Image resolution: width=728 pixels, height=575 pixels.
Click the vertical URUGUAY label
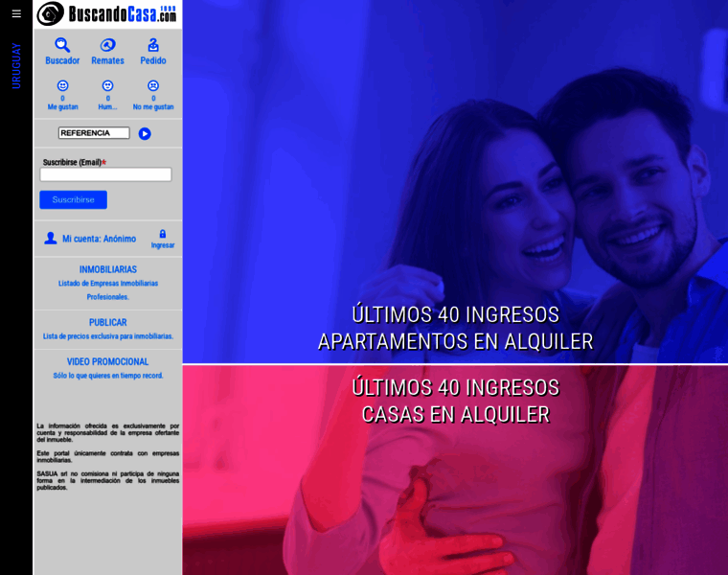16,65
